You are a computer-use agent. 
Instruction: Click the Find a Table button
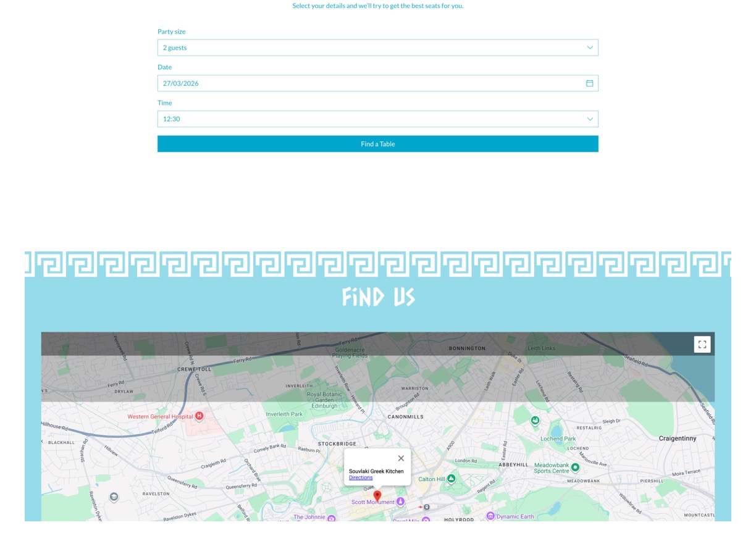coord(377,144)
